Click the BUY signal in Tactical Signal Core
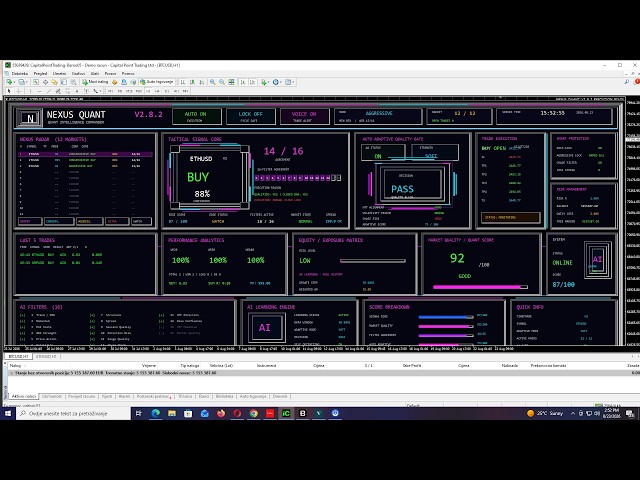This screenshot has height=480, width=640. (x=198, y=177)
